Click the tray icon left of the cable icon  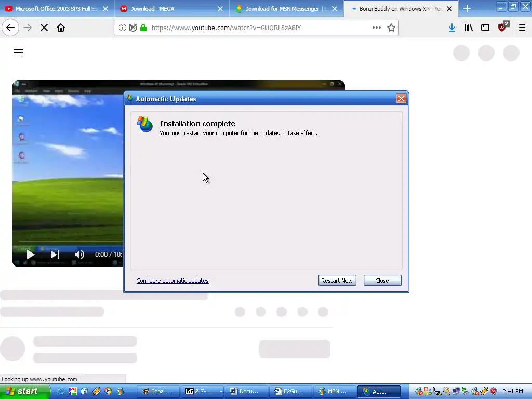428,392
